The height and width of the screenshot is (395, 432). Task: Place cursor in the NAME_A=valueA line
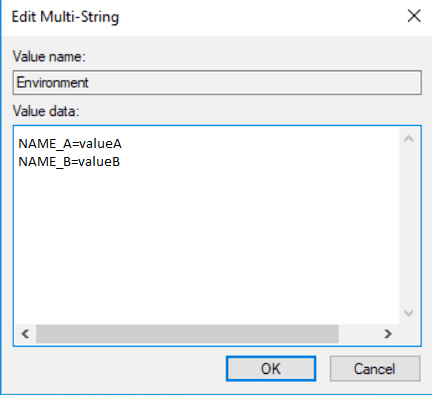[x=70, y=144]
